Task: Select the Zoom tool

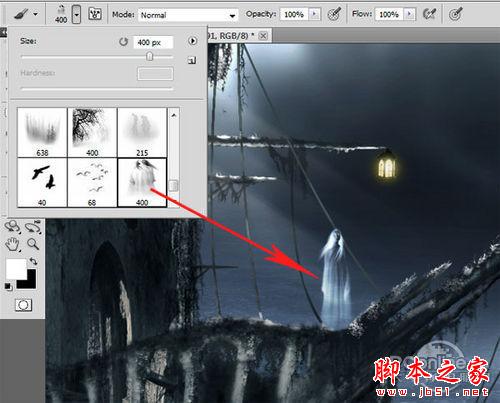Action: [x=33, y=244]
